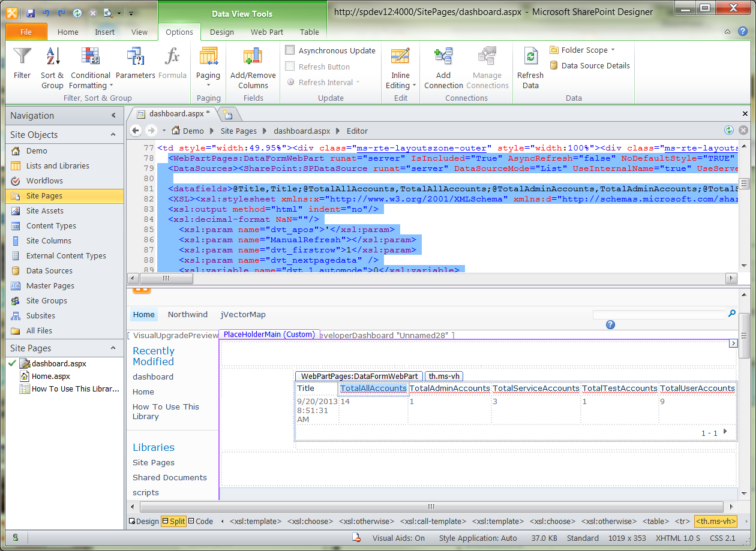This screenshot has height=551, width=756.
Task: Switch to Design view
Action: click(x=144, y=521)
